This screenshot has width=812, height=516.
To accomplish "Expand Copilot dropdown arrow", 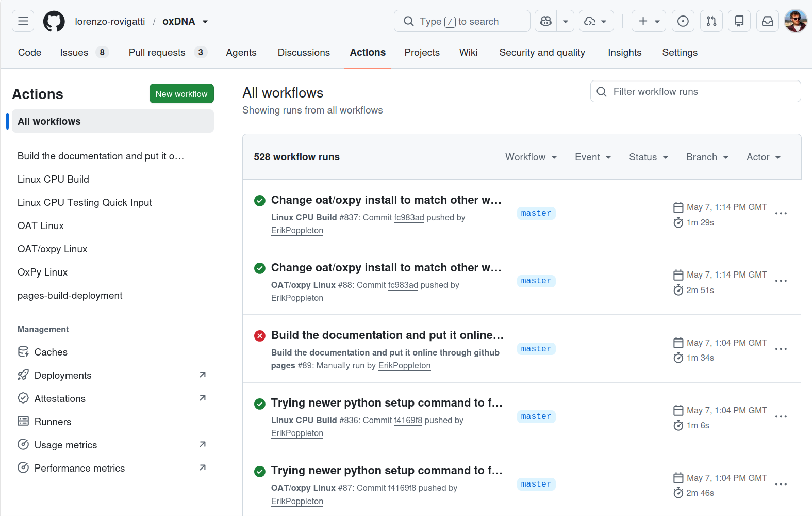I will (x=566, y=21).
